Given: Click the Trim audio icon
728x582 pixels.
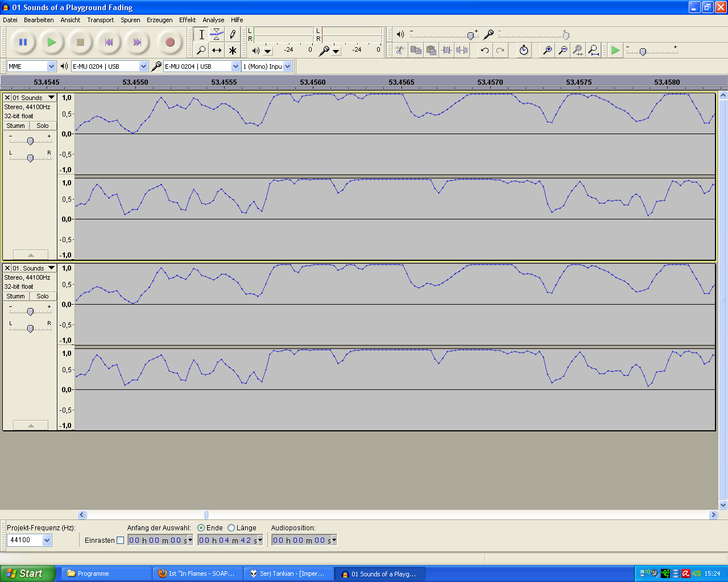Looking at the screenshot, I should pyautogui.click(x=446, y=50).
